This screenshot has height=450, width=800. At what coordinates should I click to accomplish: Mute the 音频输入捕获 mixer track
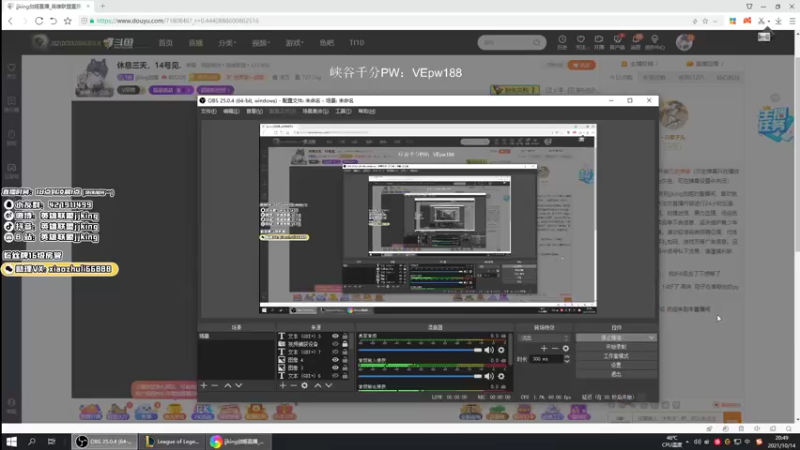(x=489, y=376)
